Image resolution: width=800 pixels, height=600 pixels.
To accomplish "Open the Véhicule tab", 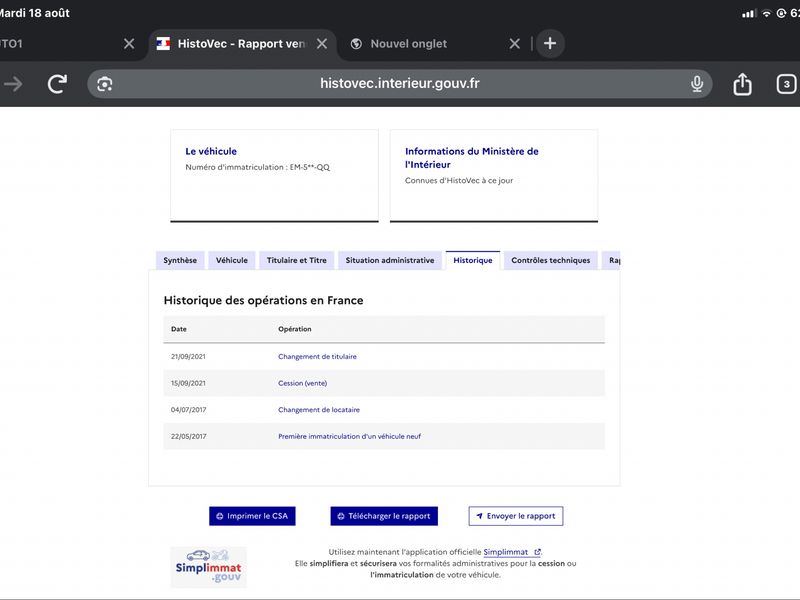I will tap(232, 260).
